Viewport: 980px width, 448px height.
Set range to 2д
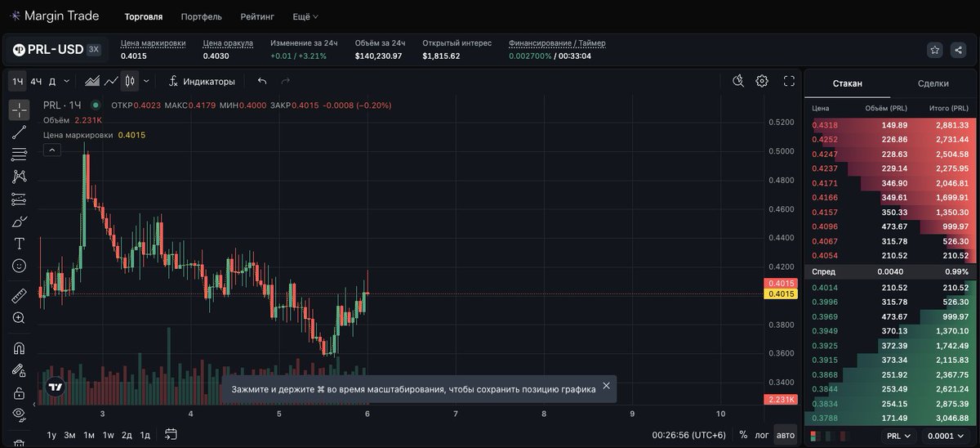(127, 435)
